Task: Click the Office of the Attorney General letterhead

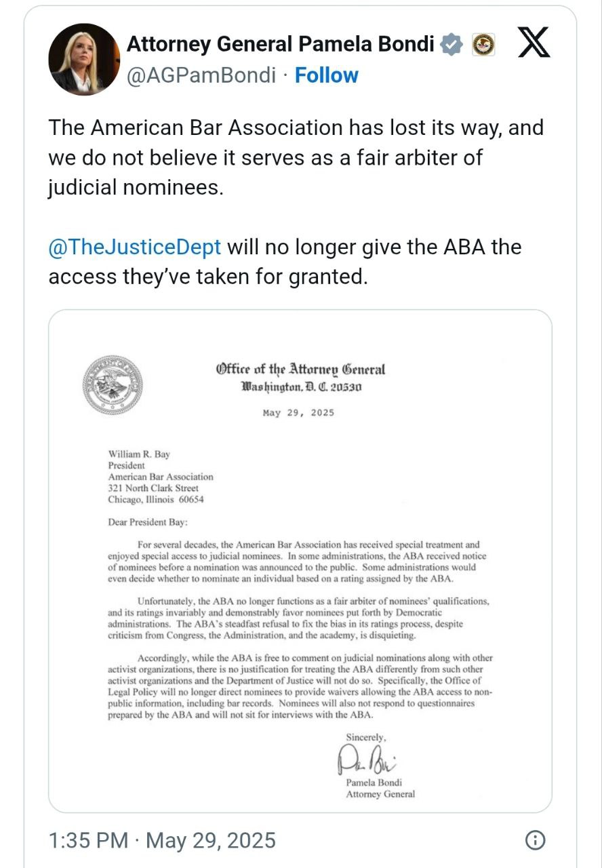Action: [300, 378]
